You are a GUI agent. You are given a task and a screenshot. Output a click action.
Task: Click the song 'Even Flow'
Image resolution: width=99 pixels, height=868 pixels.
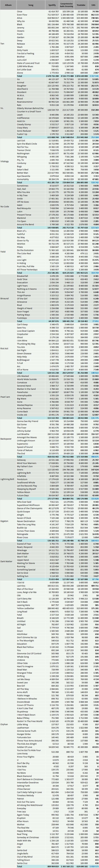[x=22, y=15]
